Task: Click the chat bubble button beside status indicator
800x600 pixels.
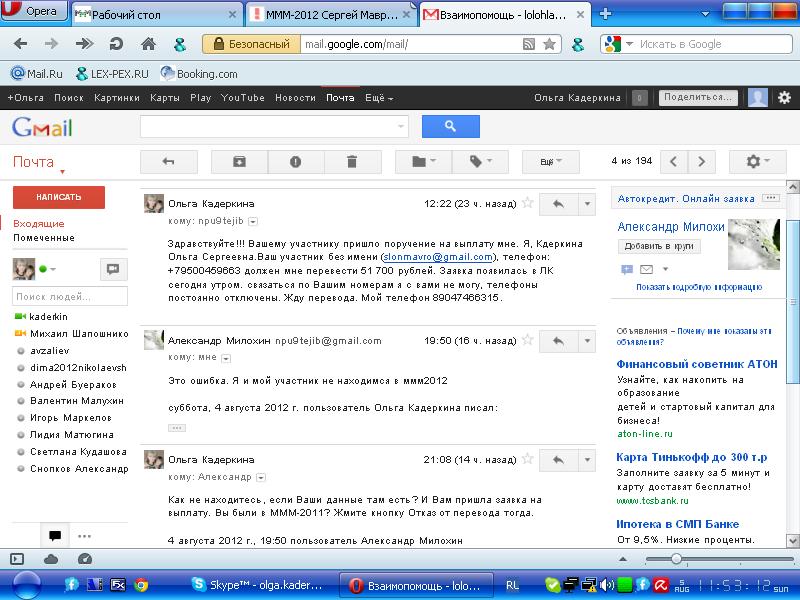Action: click(x=113, y=269)
